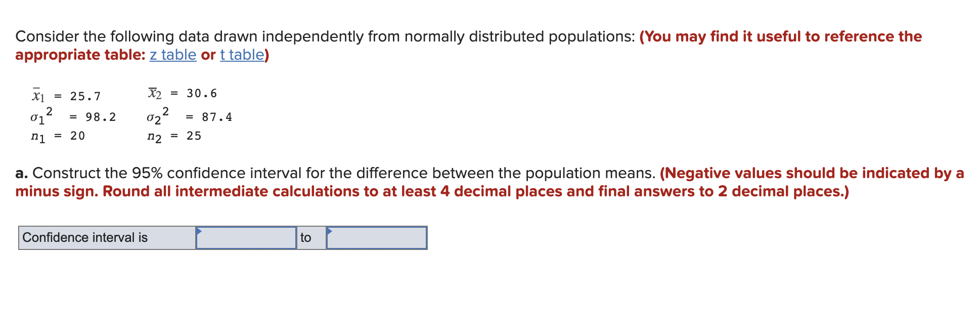This screenshot has width=980, height=336.
Task: Click the lower-bound confidence interval input field
Action: click(x=245, y=238)
